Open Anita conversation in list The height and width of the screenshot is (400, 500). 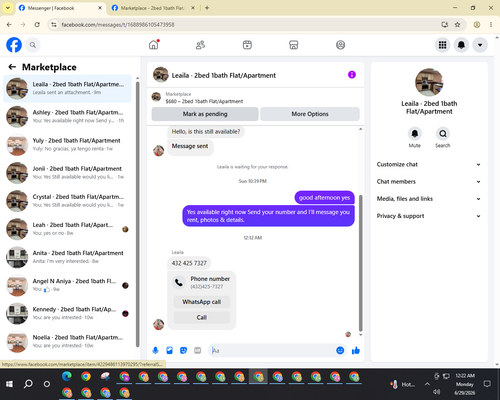67,257
